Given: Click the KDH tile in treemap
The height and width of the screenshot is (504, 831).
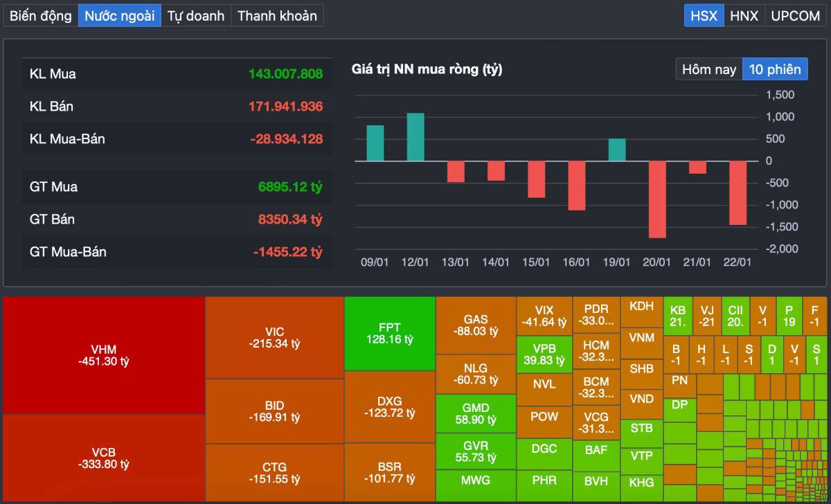Looking at the screenshot, I should point(641,312).
